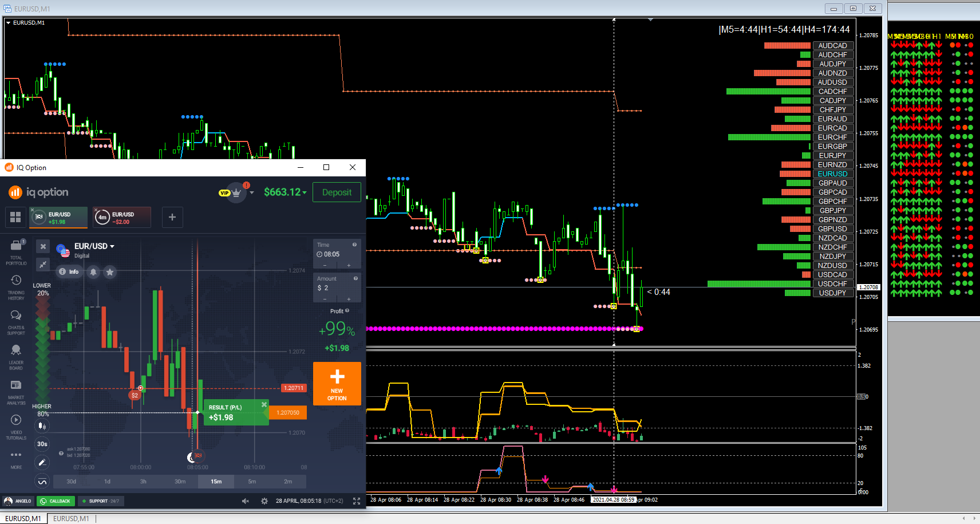The height and width of the screenshot is (524, 980).
Task: Select the GBPUSD pair button
Action: (x=833, y=229)
